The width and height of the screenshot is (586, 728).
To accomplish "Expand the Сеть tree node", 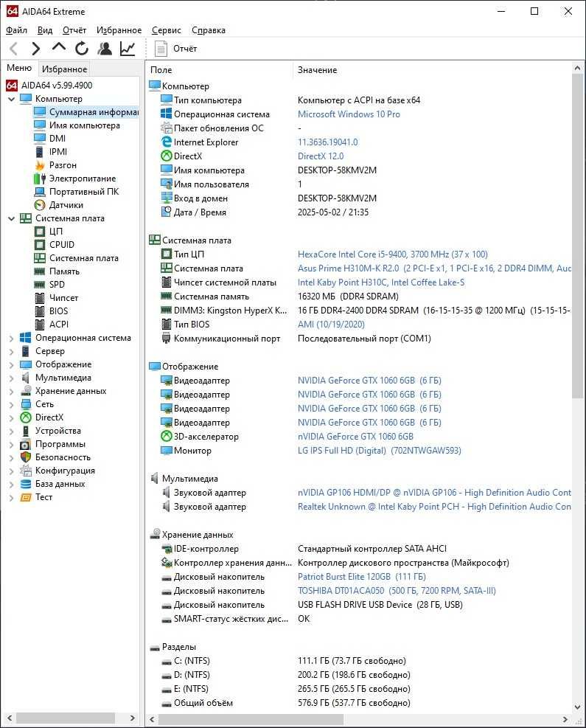I will 12,404.
